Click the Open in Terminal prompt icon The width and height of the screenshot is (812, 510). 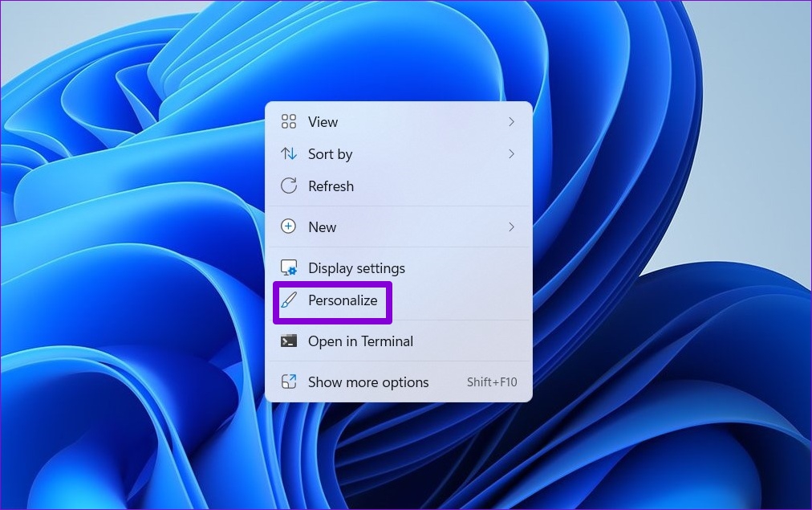tap(289, 341)
